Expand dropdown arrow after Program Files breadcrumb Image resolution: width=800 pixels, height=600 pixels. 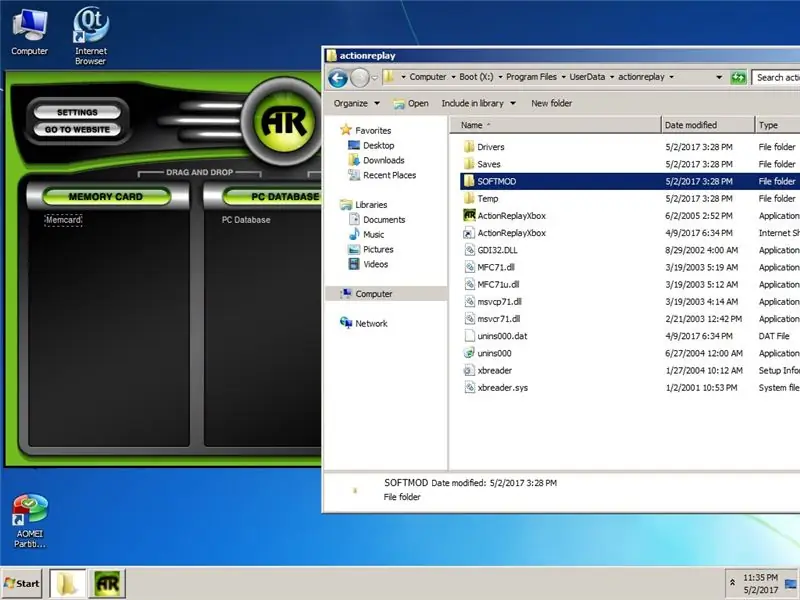(x=564, y=77)
